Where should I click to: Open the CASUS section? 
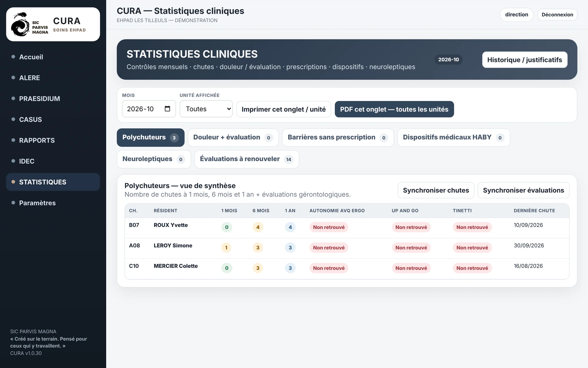coord(53,120)
